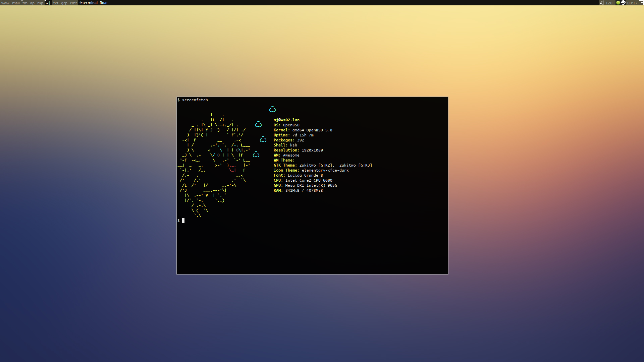Open the fm tag

[x=25, y=3]
